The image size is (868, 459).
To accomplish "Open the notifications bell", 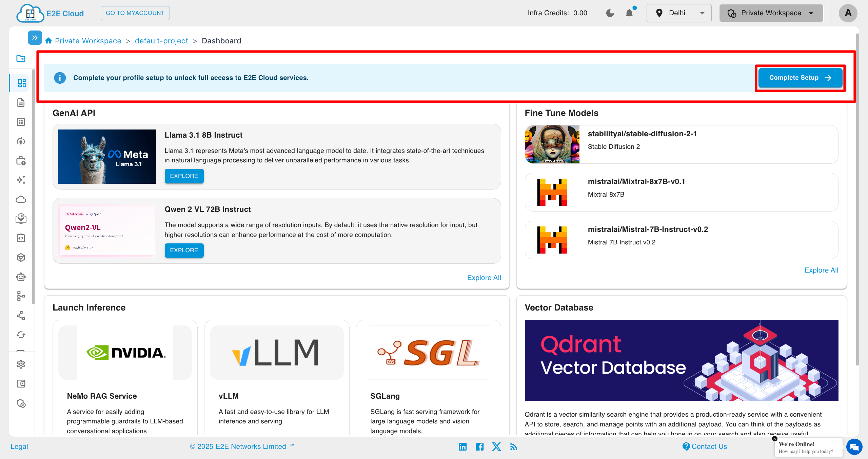I will 629,13.
